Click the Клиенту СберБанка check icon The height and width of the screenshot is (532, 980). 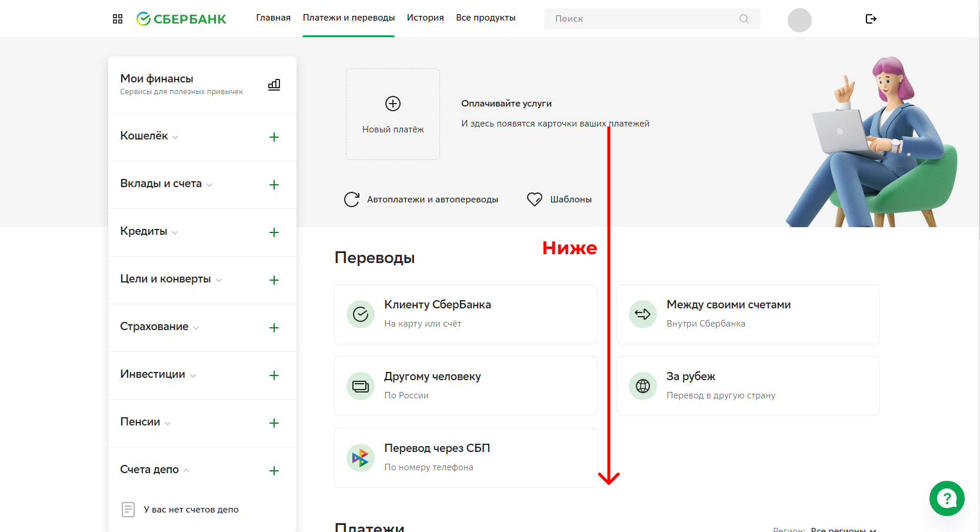click(x=361, y=314)
